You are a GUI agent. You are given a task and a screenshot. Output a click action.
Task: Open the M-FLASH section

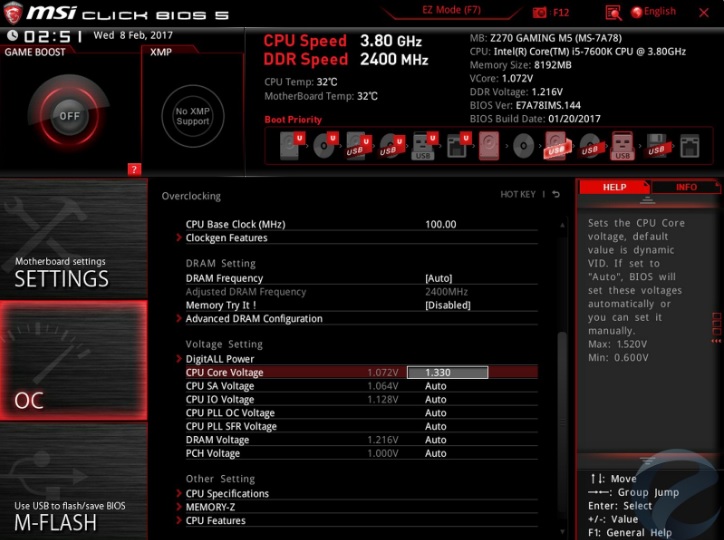(74, 481)
